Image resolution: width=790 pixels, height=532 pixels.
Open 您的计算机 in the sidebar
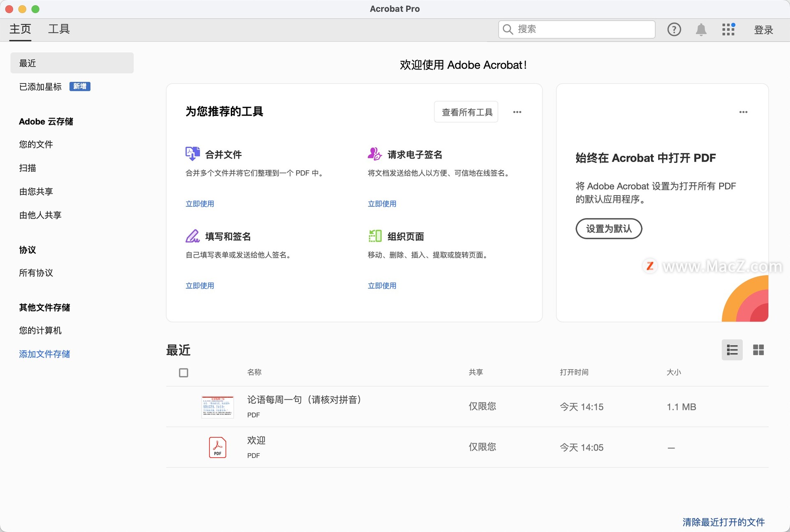40,331
